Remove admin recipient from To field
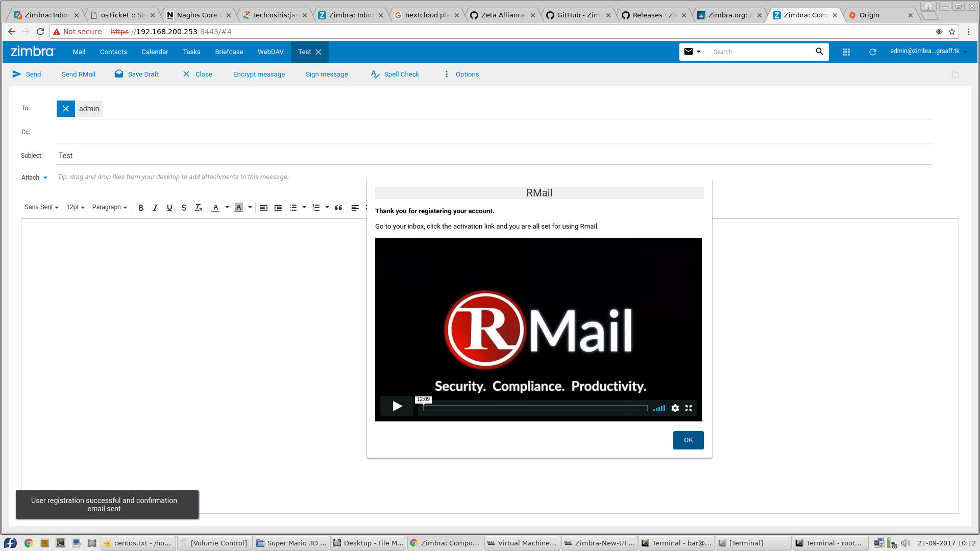This screenshot has height=551, width=980. click(x=66, y=109)
